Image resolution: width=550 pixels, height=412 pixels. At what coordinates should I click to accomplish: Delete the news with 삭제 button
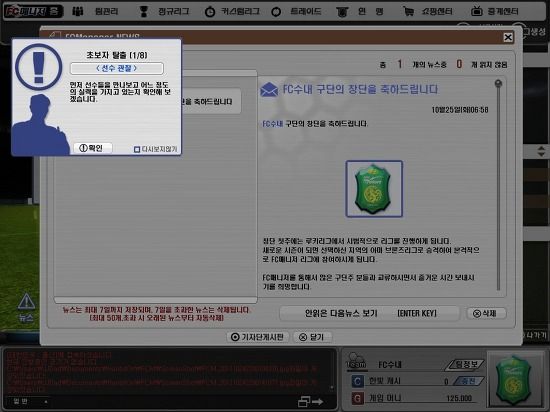[486, 313]
